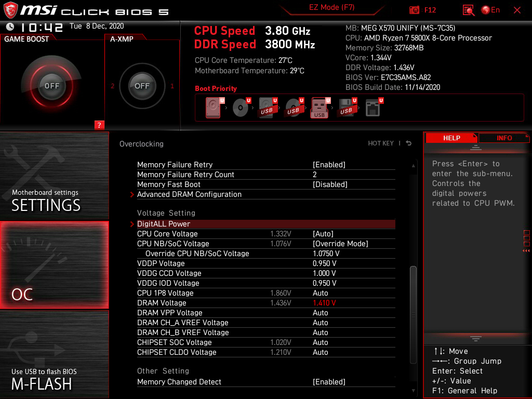Viewport: 532px width, 399px height.
Task: Edit DRAM VPP Voltage Auto value
Action: (x=320, y=312)
